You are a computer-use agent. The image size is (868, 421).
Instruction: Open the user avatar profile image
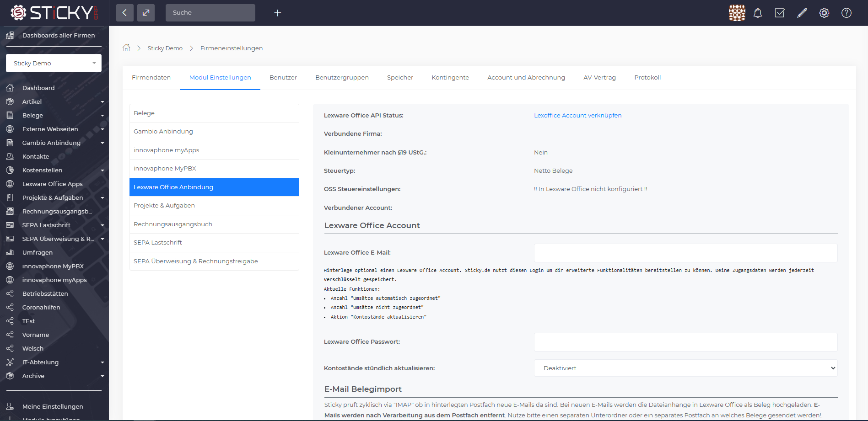click(737, 13)
